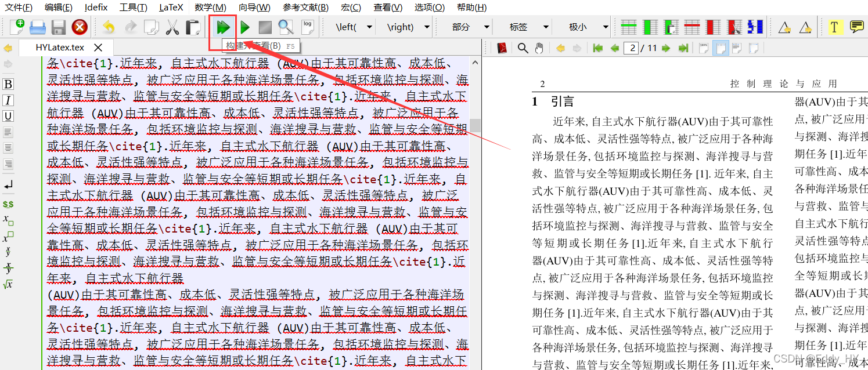Click the PDF page number field showing 2

pos(632,48)
